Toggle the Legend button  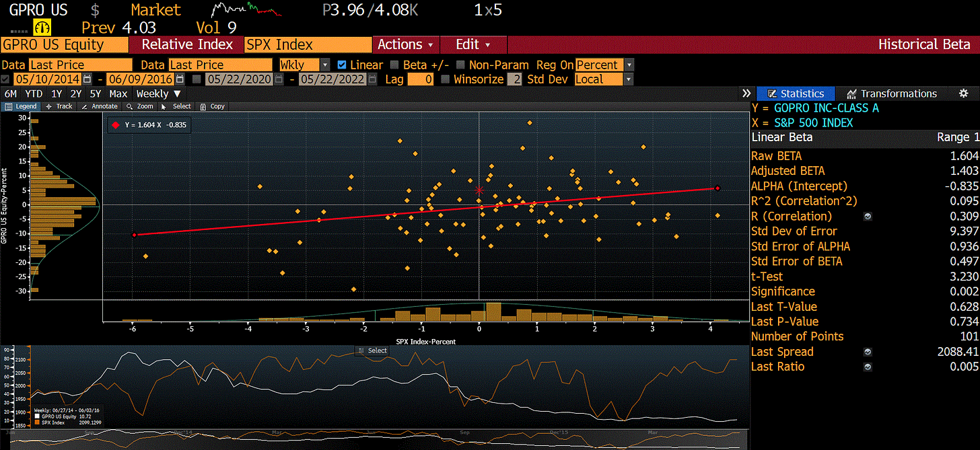pyautogui.click(x=21, y=106)
